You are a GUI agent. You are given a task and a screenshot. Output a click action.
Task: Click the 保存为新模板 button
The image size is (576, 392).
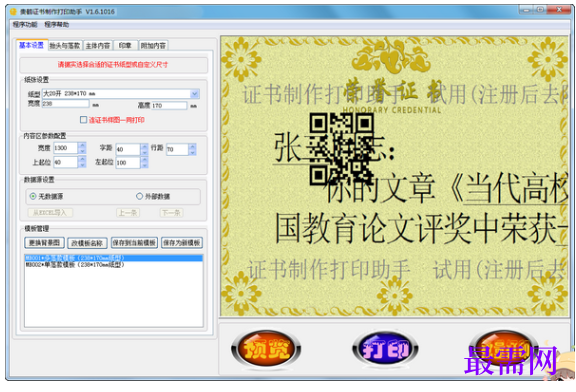pyautogui.click(x=182, y=243)
